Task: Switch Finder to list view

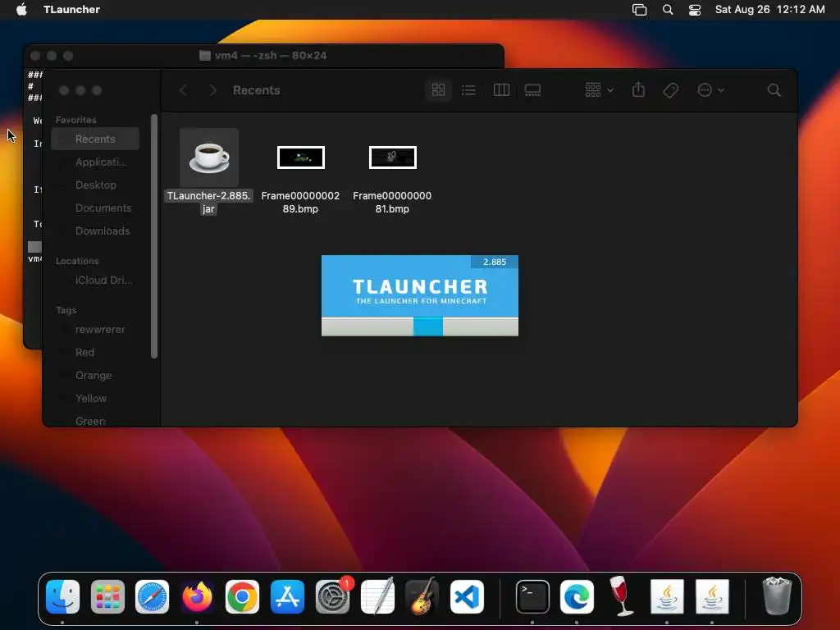Action: (x=468, y=90)
